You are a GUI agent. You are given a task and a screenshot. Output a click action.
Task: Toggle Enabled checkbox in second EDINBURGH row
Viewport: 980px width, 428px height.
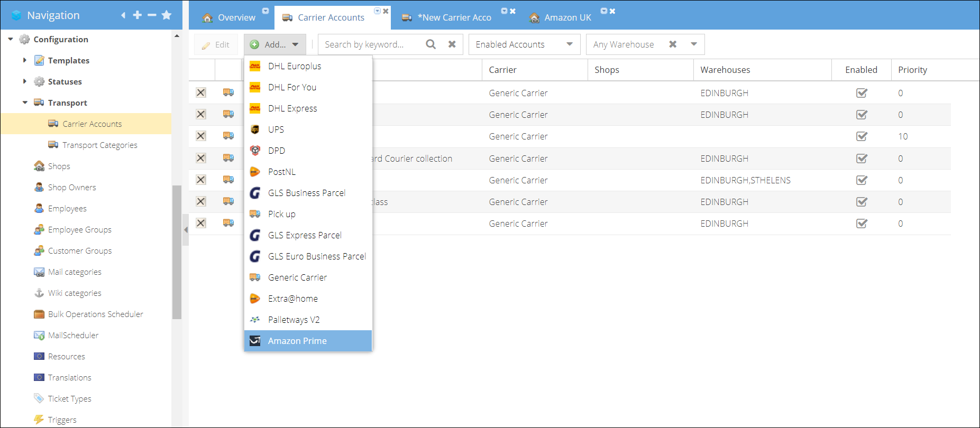(862, 114)
